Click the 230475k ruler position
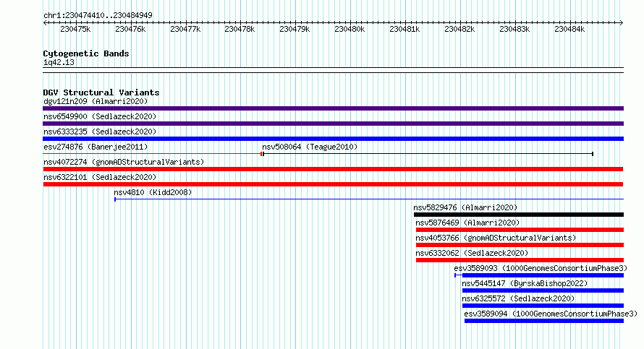This screenshot has height=349, width=644. pos(75,29)
